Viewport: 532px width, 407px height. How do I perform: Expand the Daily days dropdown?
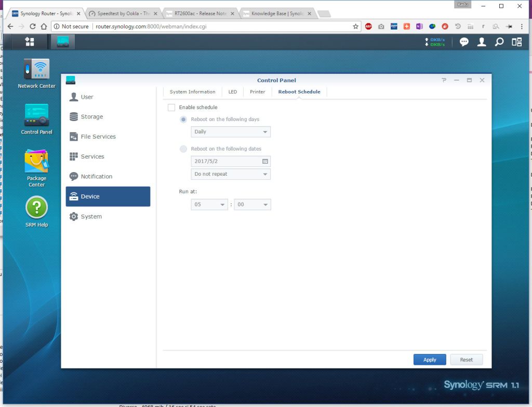coord(231,132)
